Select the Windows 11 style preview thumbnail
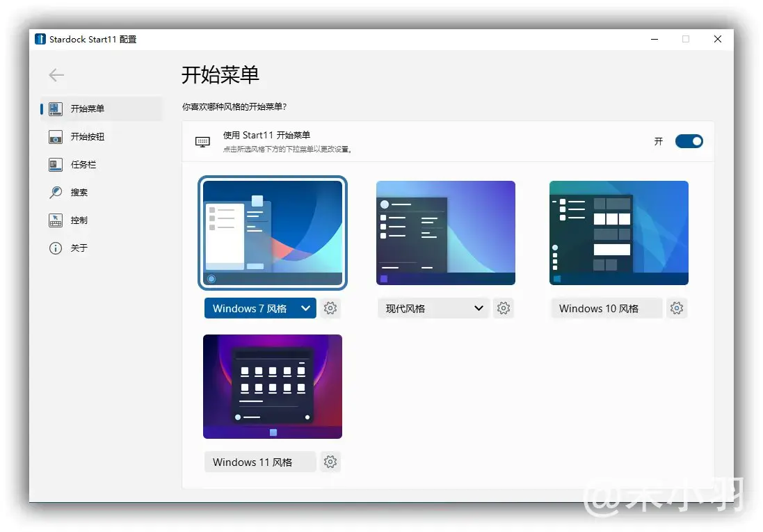This screenshot has height=532, width=763. pos(273,387)
